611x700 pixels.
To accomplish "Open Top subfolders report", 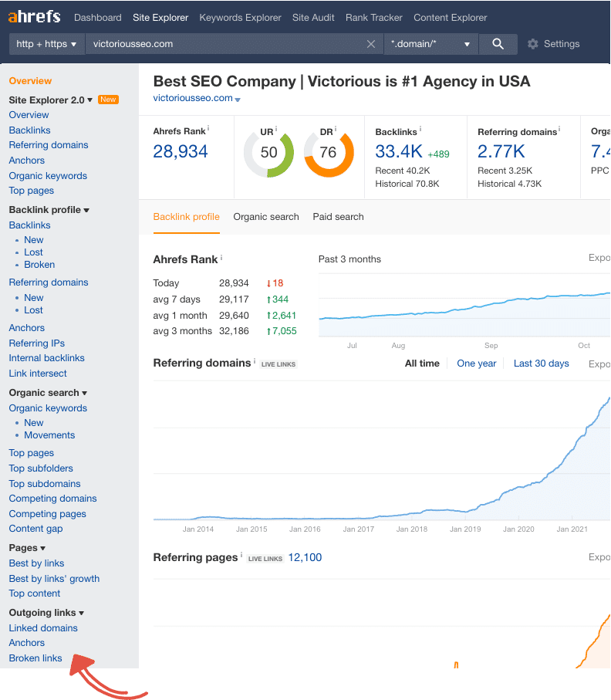I will 41,468.
